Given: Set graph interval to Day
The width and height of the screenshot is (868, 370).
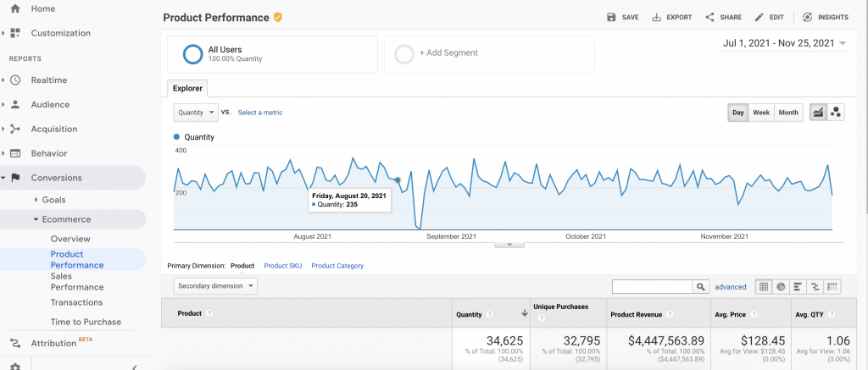Looking at the screenshot, I should pos(738,113).
